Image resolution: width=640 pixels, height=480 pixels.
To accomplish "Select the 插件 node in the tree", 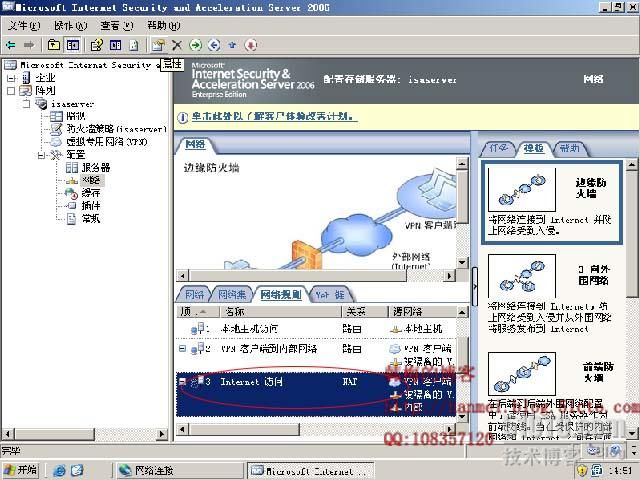I will point(91,205).
